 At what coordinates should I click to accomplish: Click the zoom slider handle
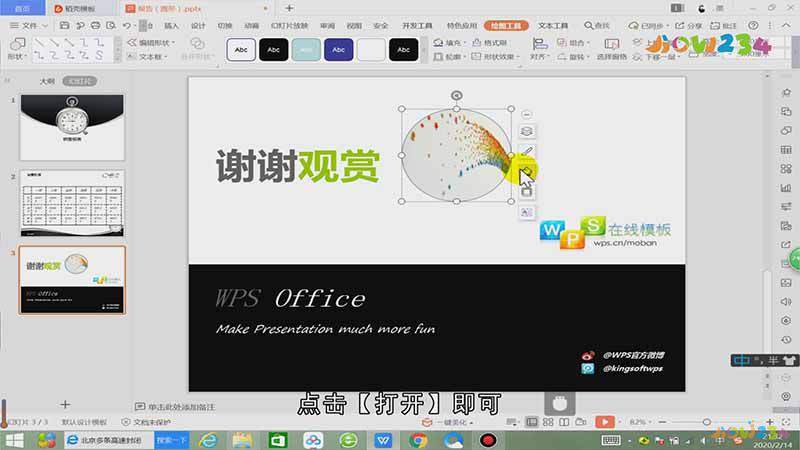coord(707,422)
